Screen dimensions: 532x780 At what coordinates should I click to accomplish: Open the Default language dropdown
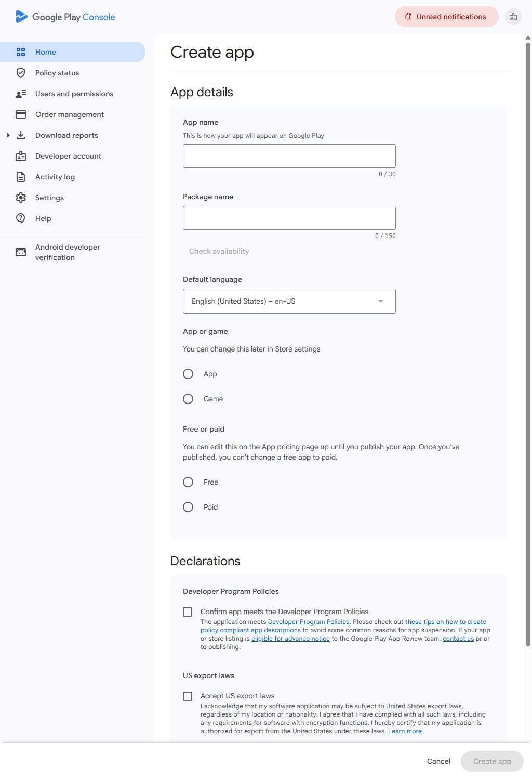pos(289,301)
